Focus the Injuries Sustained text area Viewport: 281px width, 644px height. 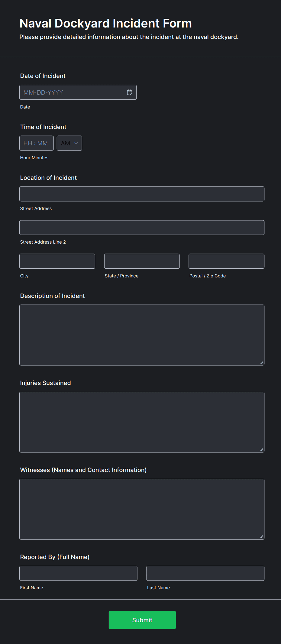tap(142, 422)
